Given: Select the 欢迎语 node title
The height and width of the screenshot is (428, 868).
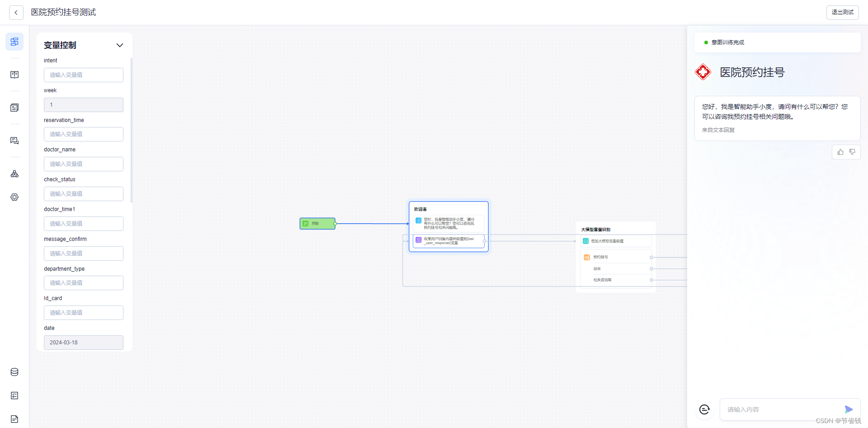Looking at the screenshot, I should (x=420, y=209).
